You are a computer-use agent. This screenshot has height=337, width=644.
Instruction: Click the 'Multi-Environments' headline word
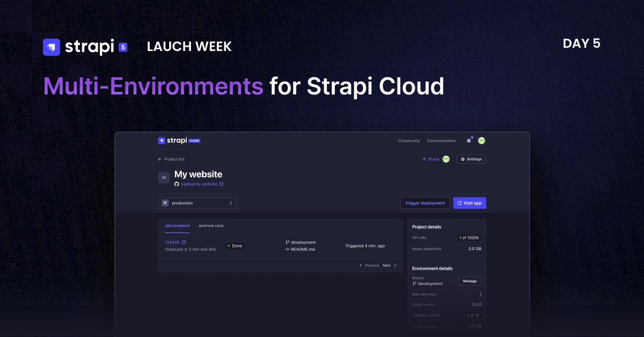(153, 86)
